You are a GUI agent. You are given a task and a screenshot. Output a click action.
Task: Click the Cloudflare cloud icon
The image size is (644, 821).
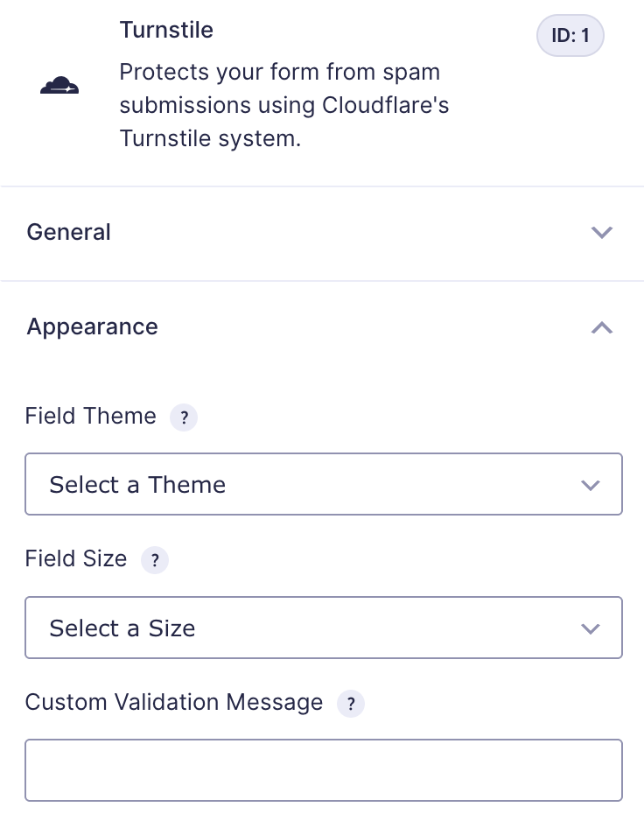(59, 86)
